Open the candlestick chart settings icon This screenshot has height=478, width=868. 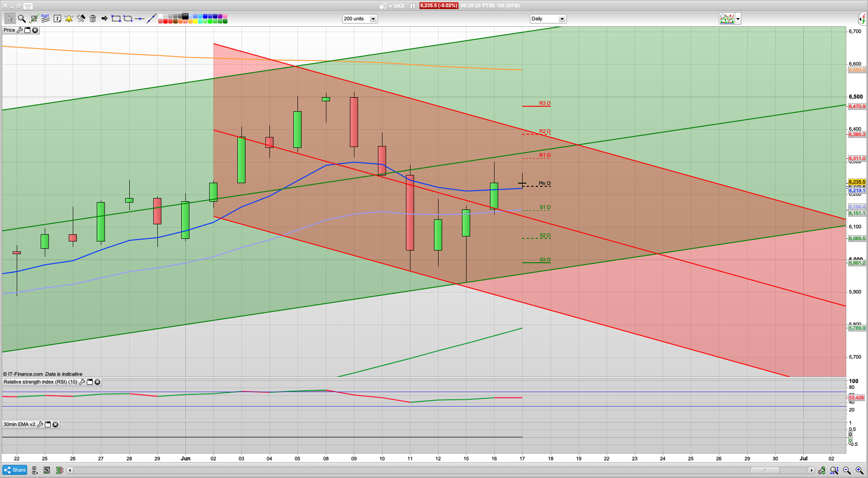click(821, 470)
